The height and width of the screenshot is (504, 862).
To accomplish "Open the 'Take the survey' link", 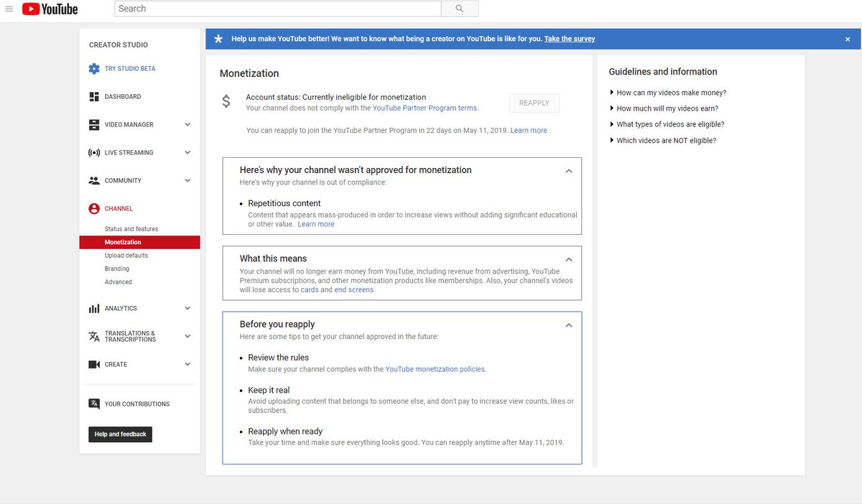I will tap(570, 39).
